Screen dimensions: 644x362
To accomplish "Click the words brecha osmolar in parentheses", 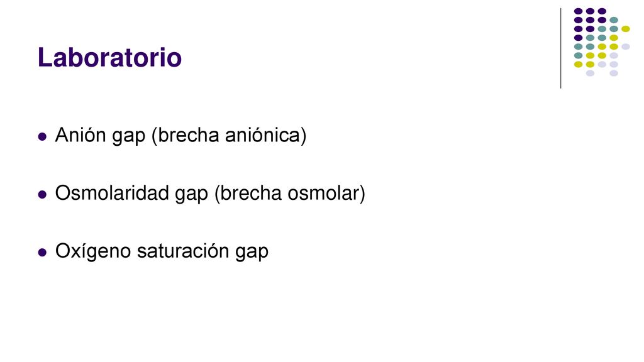I will (x=289, y=193).
